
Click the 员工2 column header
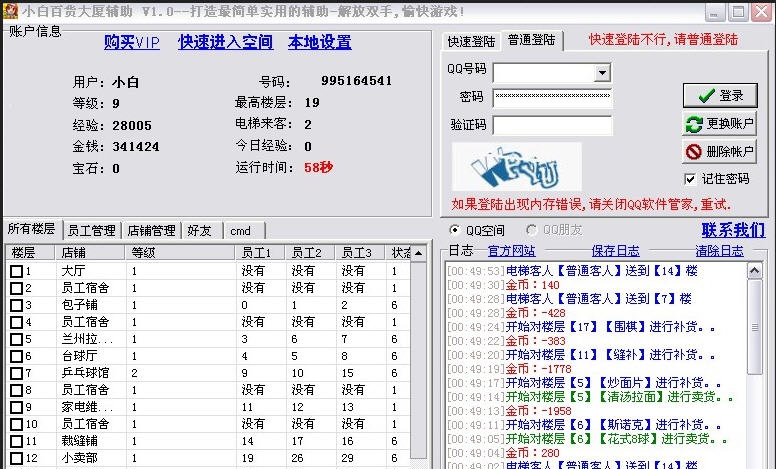[311, 253]
